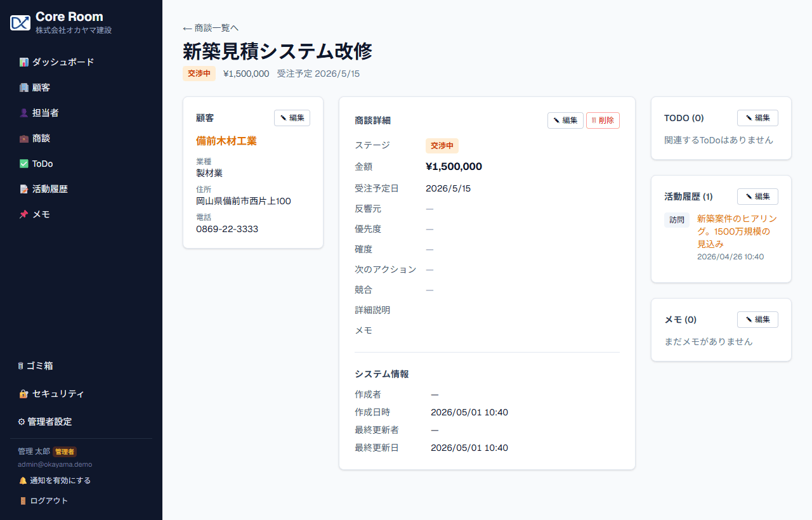Delete the deal with 削除 button
Screen dimensions: 812x520
point(603,120)
